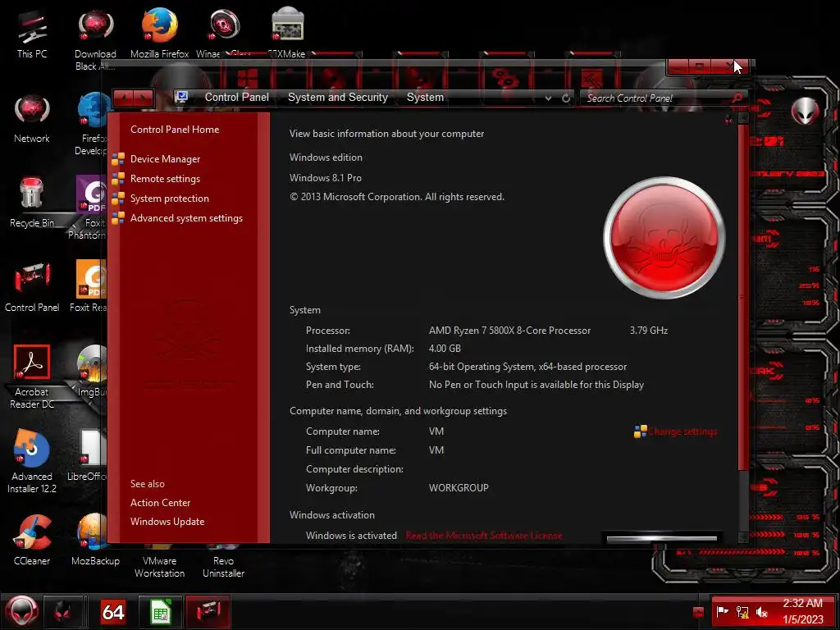
Task: Open Control Panel Home link
Action: (x=175, y=130)
